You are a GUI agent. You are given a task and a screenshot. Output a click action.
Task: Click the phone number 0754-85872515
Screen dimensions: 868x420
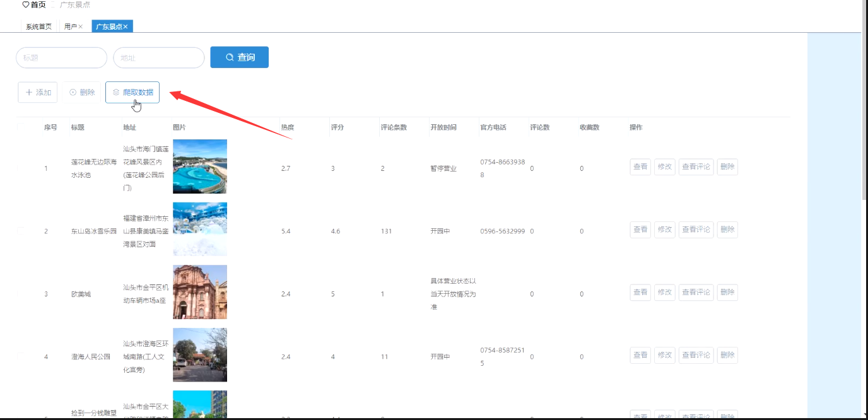pyautogui.click(x=503, y=356)
